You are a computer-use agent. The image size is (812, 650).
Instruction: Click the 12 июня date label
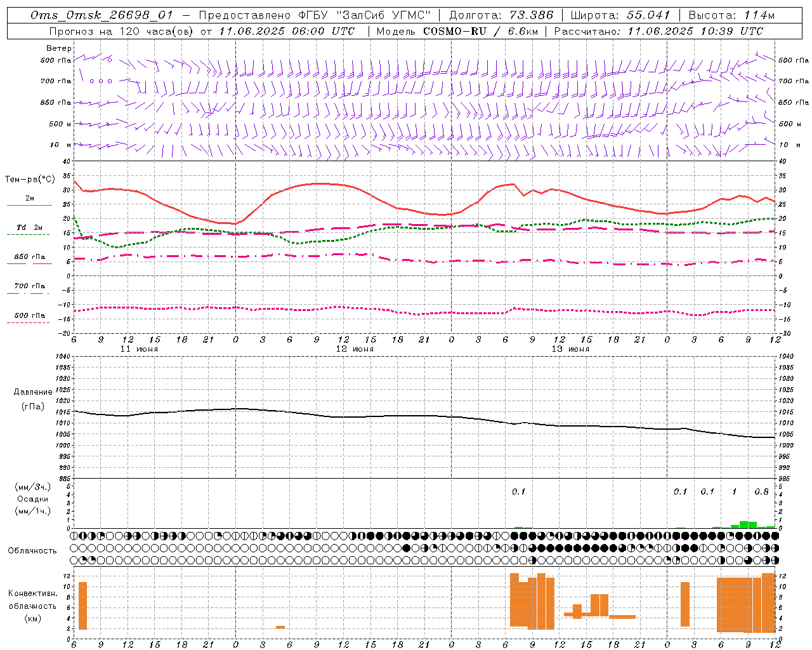(x=355, y=349)
